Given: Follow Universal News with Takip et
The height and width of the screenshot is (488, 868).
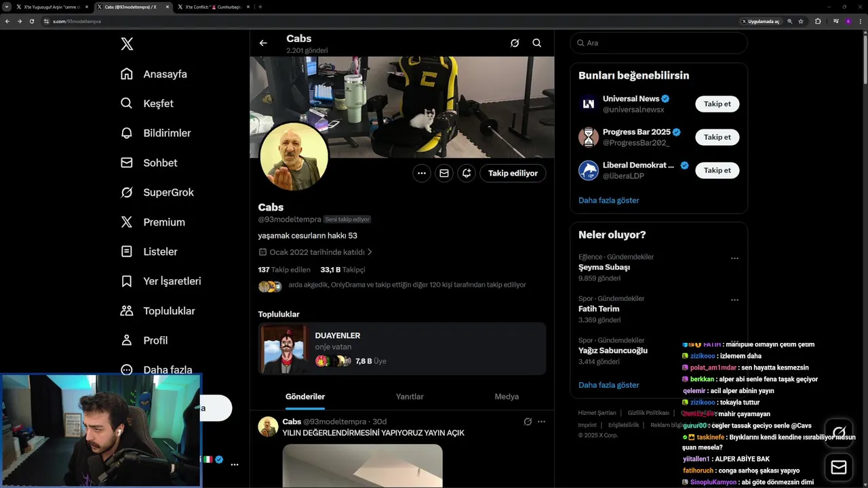Looking at the screenshot, I should [x=717, y=104].
